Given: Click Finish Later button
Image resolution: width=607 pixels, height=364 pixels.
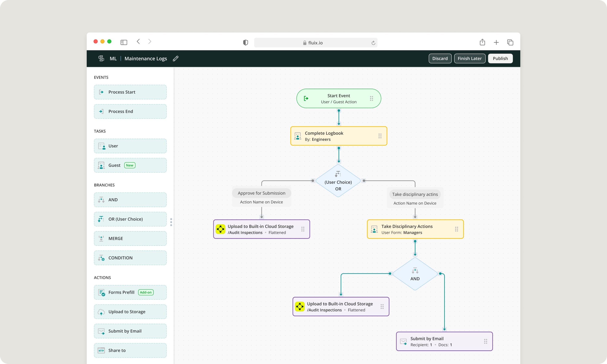Looking at the screenshot, I should [469, 58].
